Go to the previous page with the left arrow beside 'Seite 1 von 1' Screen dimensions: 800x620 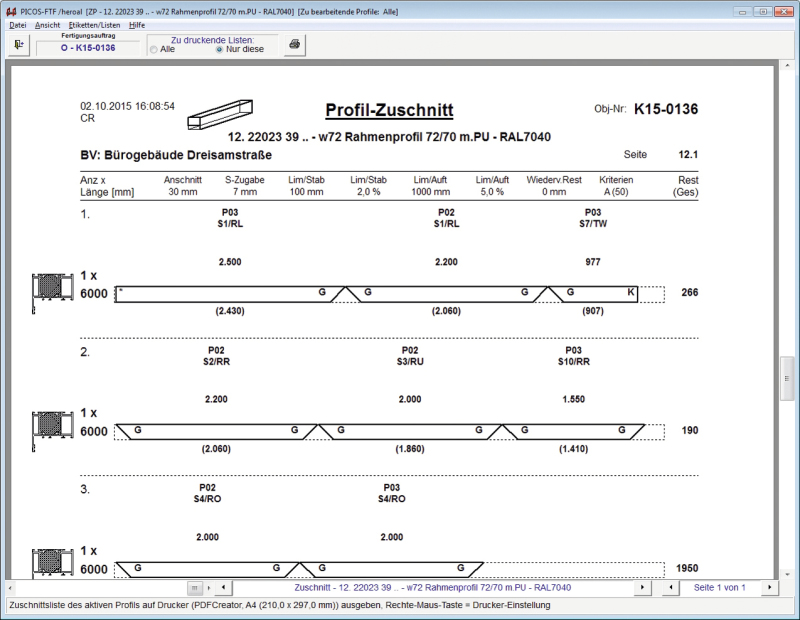tap(672, 587)
